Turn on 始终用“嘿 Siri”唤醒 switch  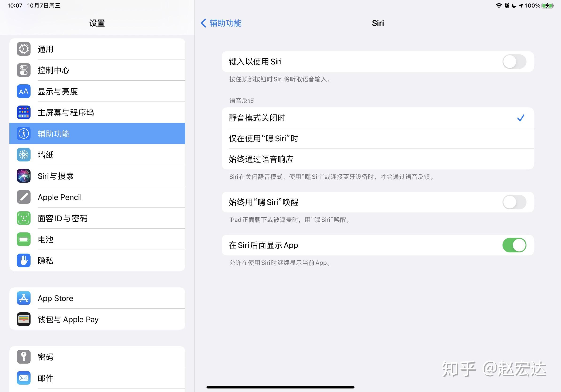(x=514, y=202)
